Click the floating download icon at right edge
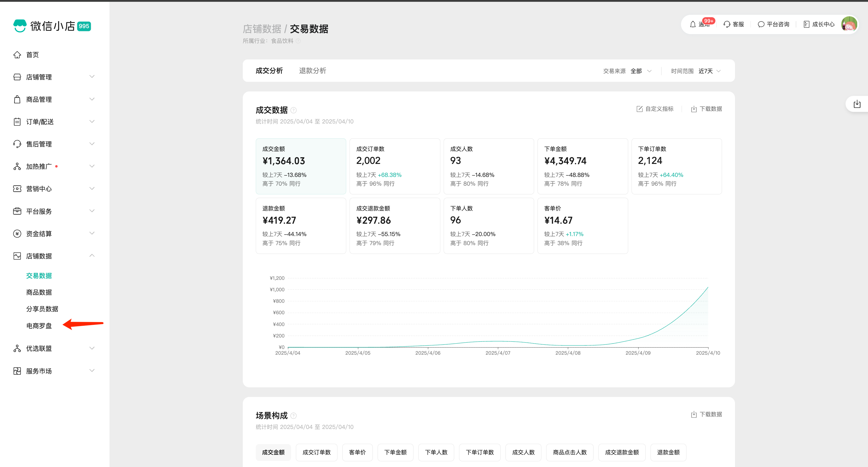868x467 pixels. [x=857, y=104]
